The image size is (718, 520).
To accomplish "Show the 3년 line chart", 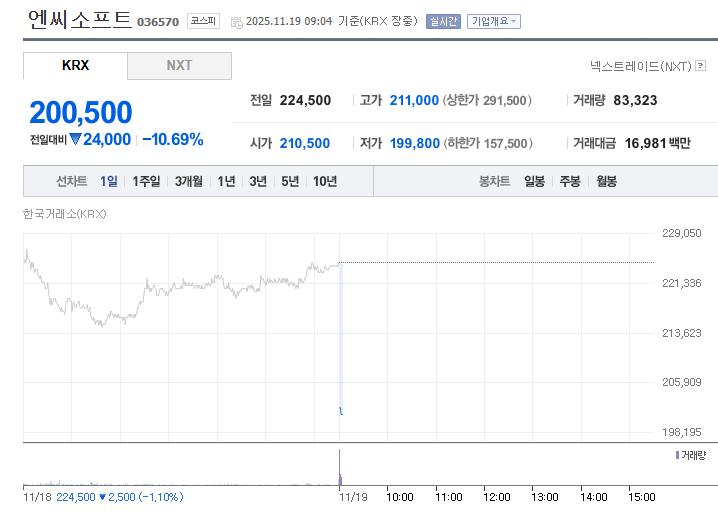I will pos(258,181).
